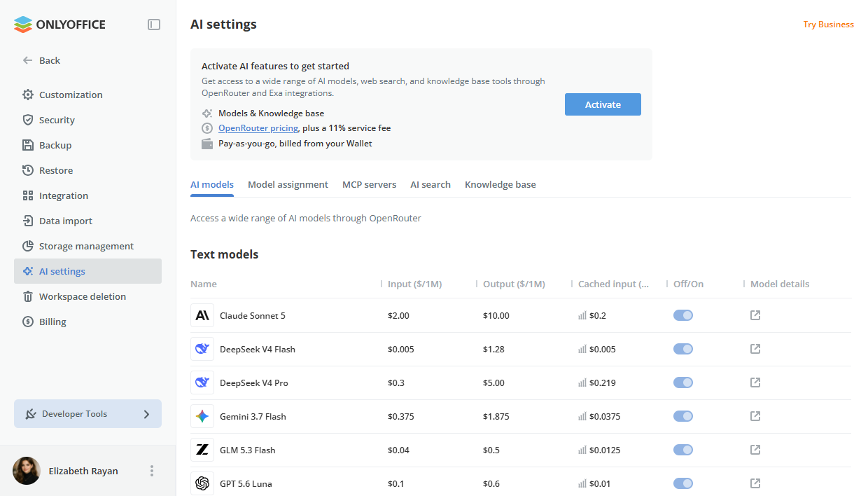868x496 pixels.
Task: Click the Security shield icon
Action: [x=28, y=120]
